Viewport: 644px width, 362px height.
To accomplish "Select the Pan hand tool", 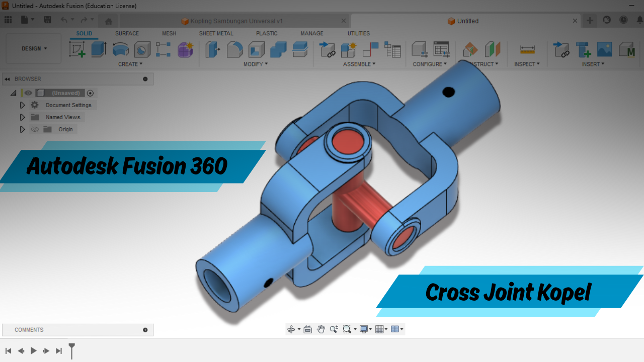I will (x=321, y=329).
